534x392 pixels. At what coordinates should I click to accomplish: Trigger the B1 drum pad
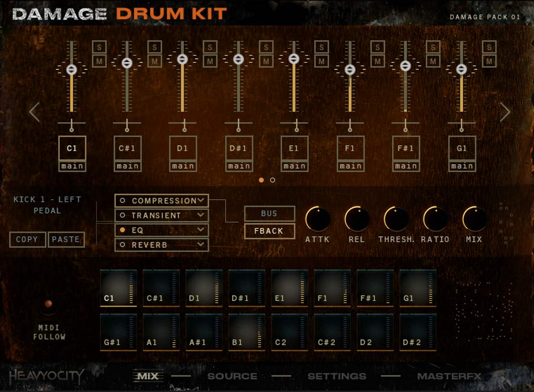click(x=246, y=332)
